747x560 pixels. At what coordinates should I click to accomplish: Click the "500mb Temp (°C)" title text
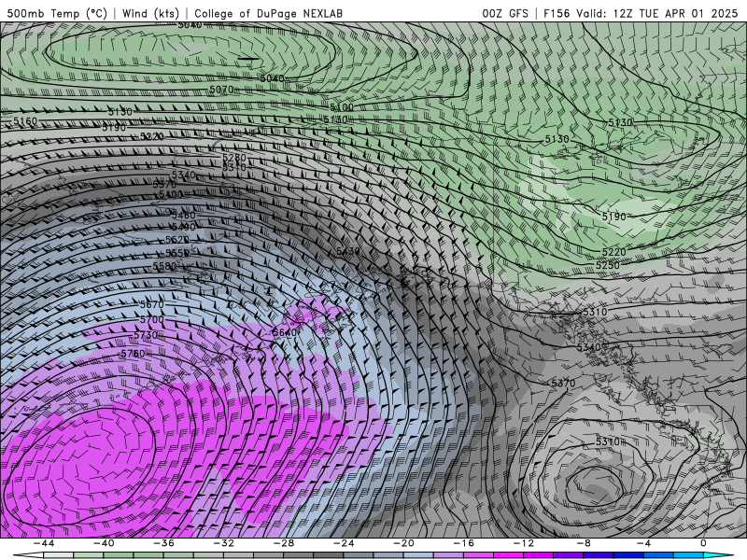pos(57,13)
